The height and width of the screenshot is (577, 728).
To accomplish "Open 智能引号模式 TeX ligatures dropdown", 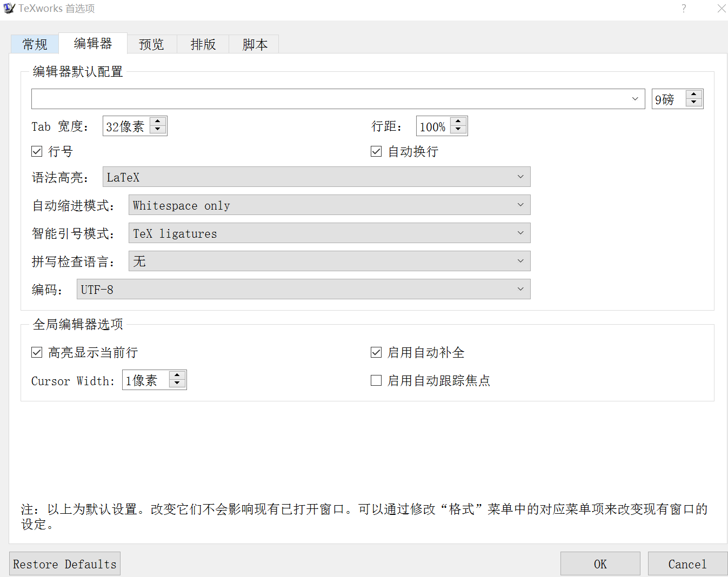I will (330, 233).
